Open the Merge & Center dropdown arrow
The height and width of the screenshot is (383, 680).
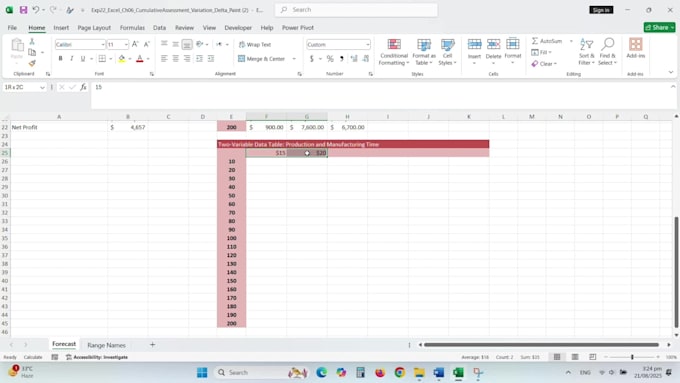(294, 59)
